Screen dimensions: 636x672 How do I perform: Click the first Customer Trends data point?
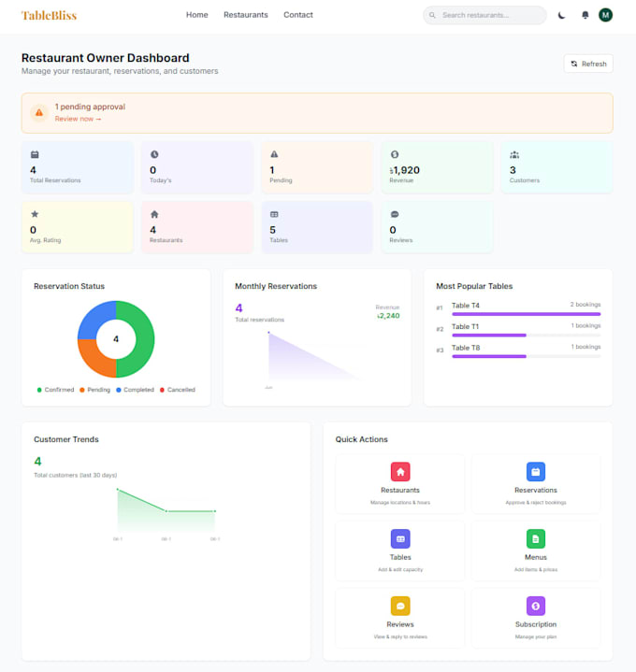pyautogui.click(x=118, y=489)
